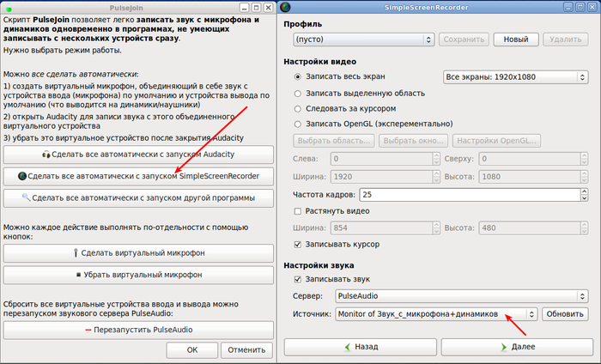Proceed with the 'Далее' button
This screenshot has width=601, height=364.
click(x=517, y=347)
